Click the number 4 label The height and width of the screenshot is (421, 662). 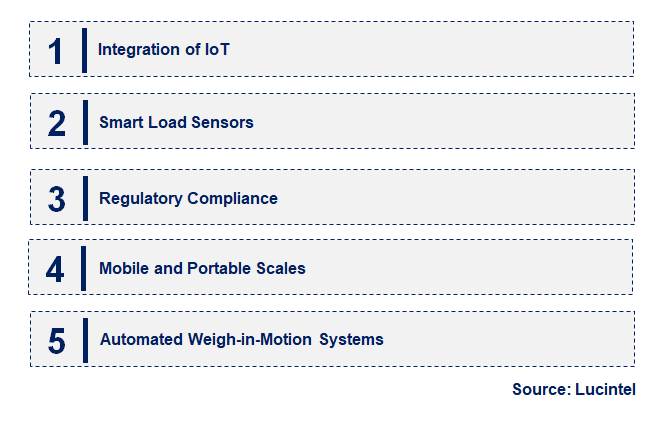55,269
